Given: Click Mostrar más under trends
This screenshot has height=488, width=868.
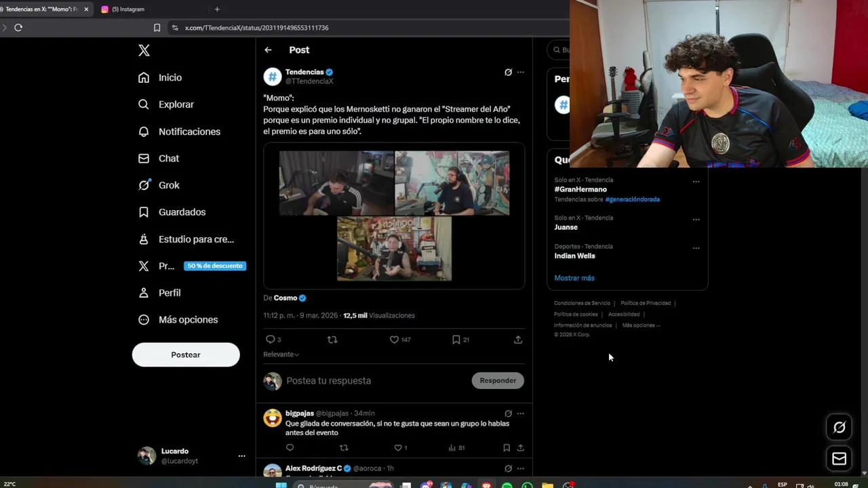Looking at the screenshot, I should click(574, 278).
